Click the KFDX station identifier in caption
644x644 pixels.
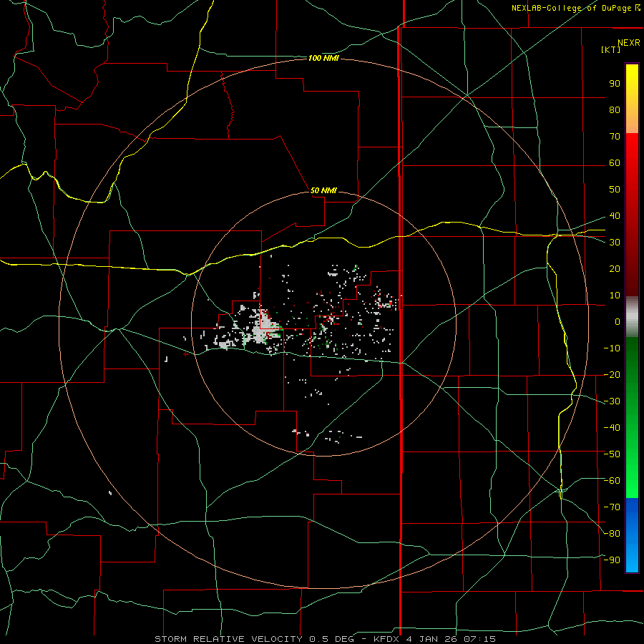388,639
